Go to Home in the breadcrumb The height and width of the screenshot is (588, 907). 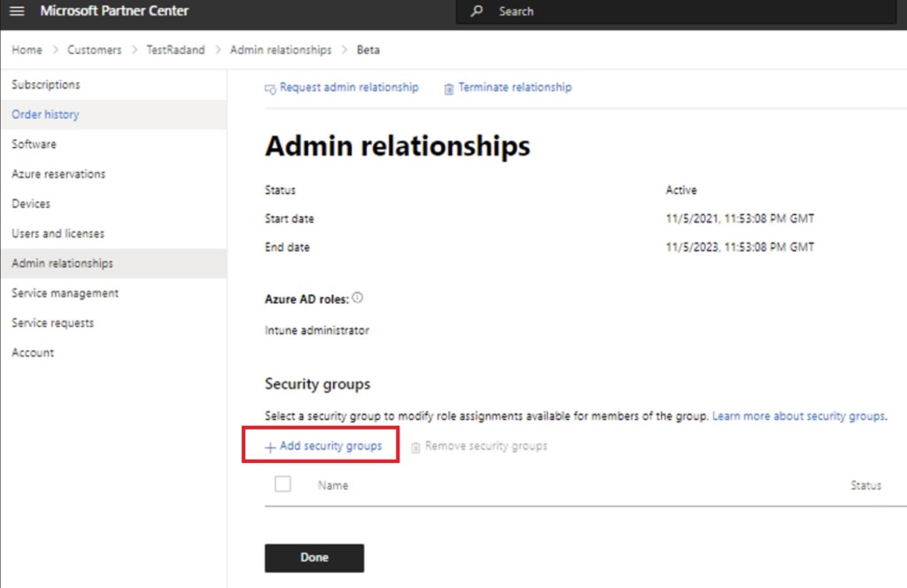coord(27,50)
